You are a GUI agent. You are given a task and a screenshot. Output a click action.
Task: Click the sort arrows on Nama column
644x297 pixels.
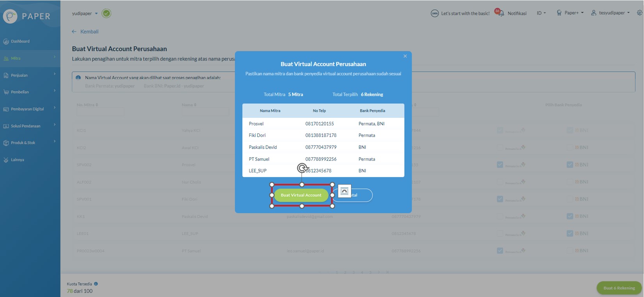pos(195,105)
